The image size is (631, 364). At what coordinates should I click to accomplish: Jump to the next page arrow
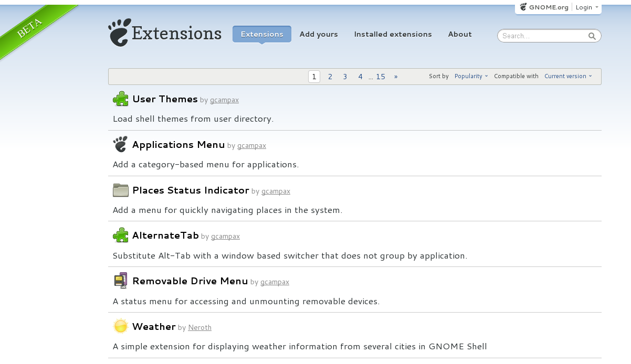pos(396,77)
